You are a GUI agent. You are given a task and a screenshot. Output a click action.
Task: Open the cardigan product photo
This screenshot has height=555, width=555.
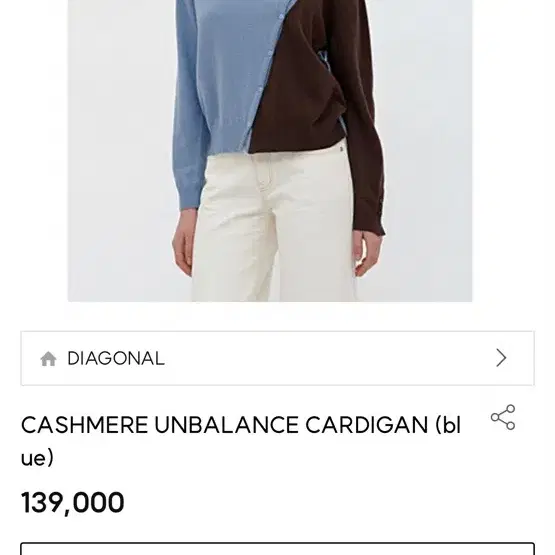coord(270,151)
